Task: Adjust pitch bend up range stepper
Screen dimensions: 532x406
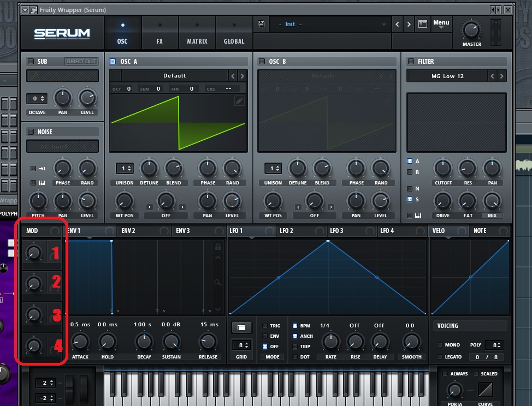Action: coord(45,383)
